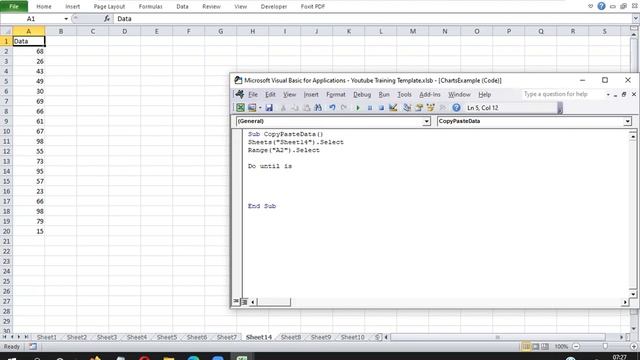The height and width of the screenshot is (360, 640).
Task: Switch to Page Layout view in status bar
Action: coord(536,347)
